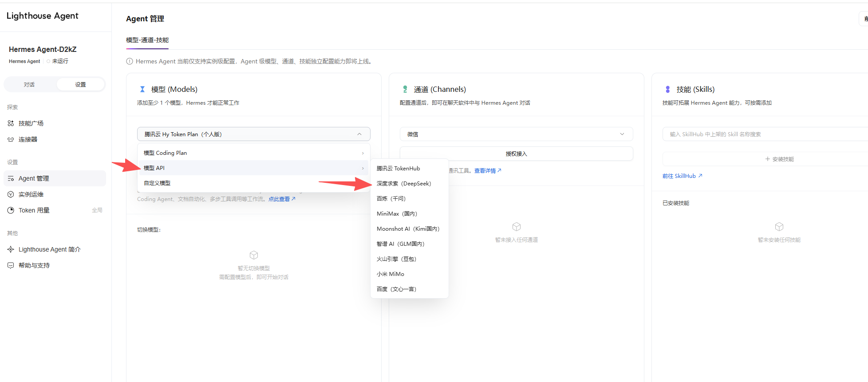Click the 模型 (Models) hourglass icon

coord(142,89)
